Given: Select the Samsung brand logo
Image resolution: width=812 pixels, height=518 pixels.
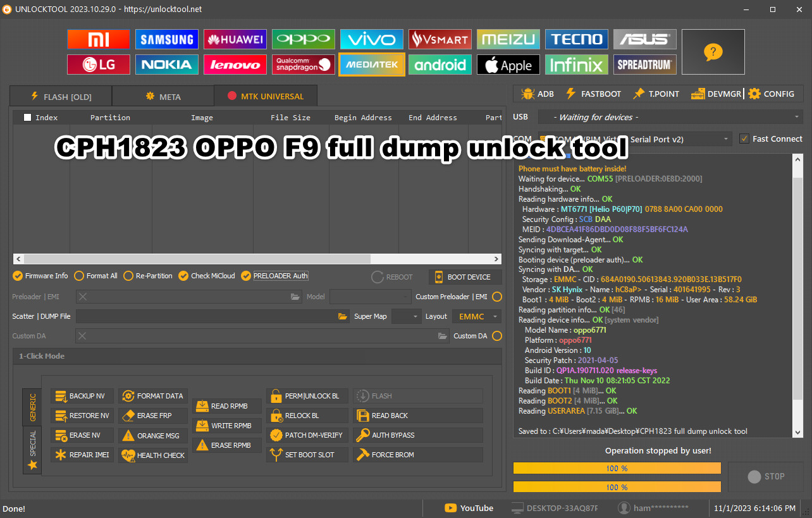Looking at the screenshot, I should 166,39.
